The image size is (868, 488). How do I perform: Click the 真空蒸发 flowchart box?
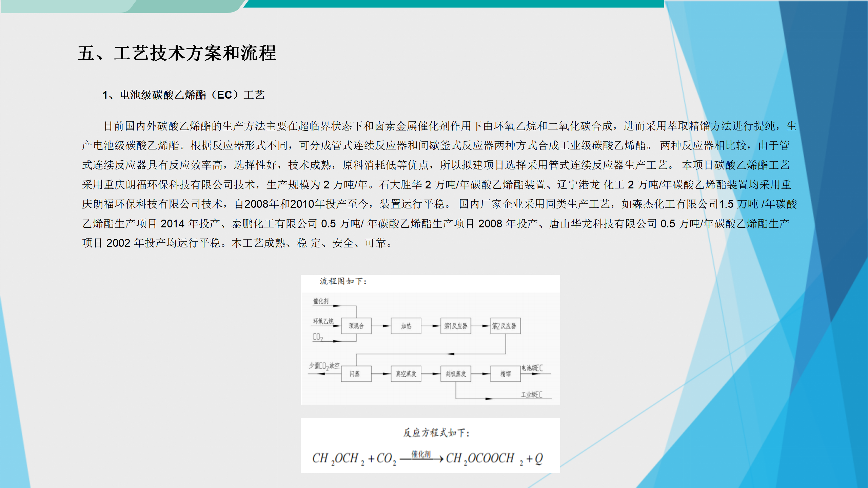(x=406, y=374)
